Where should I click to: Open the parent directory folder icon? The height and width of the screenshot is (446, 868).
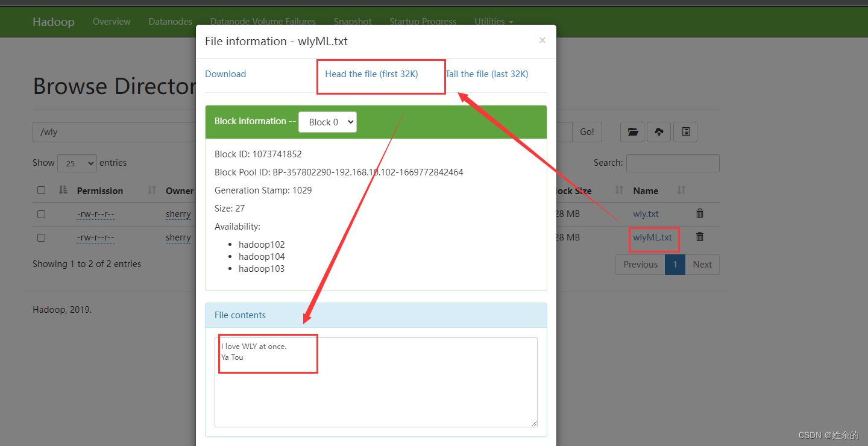[632, 132]
